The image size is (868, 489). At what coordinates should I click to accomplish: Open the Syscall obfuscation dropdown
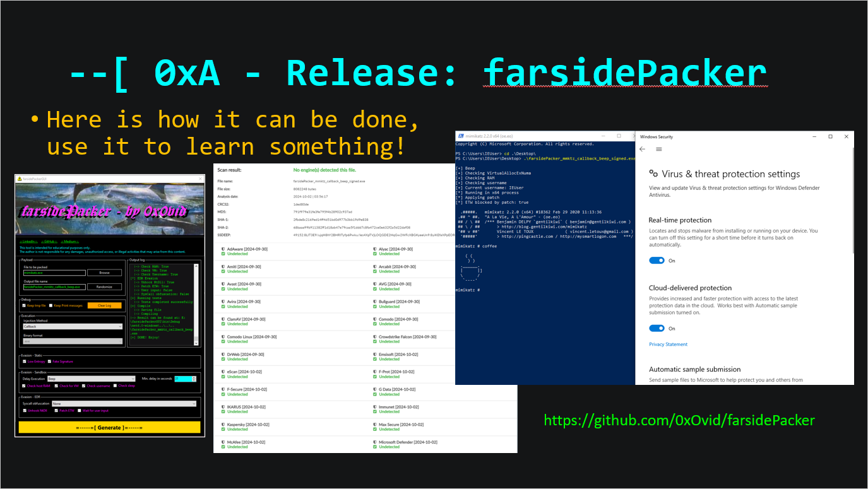tap(124, 403)
